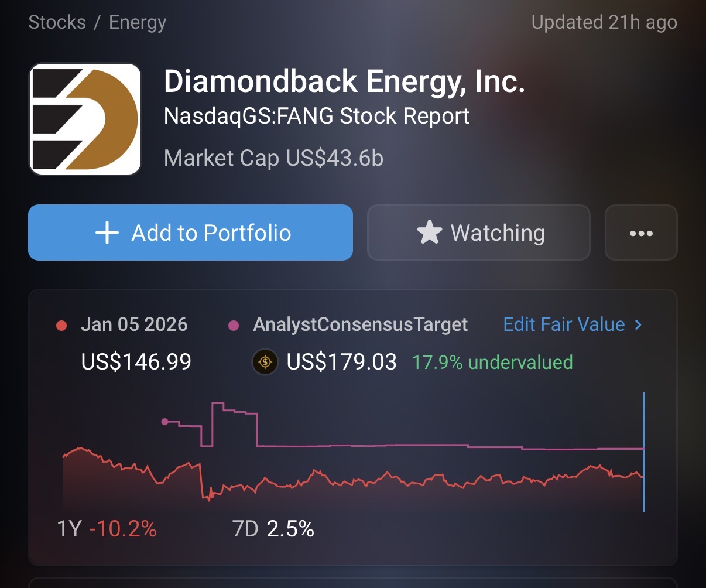Click the NasdaqGS:FANG Stock Report subtitle
Viewport: 706px width, 588px height.
click(317, 116)
